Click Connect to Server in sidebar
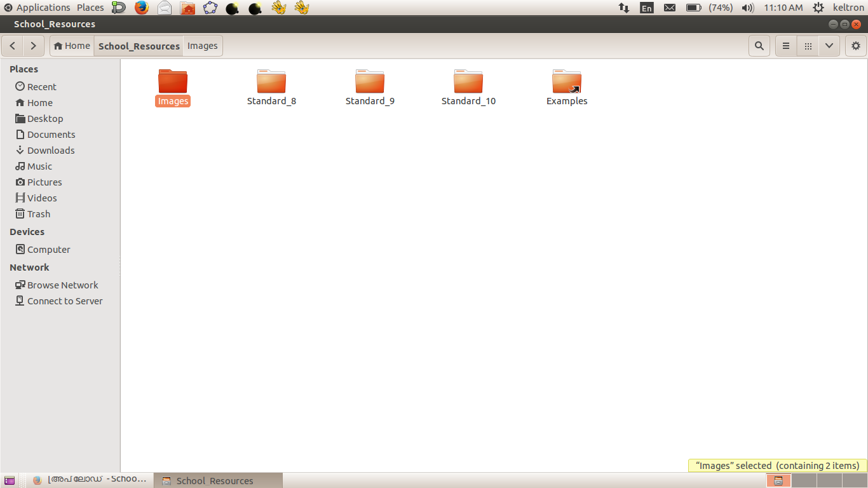The width and height of the screenshot is (868, 488). tap(65, 301)
